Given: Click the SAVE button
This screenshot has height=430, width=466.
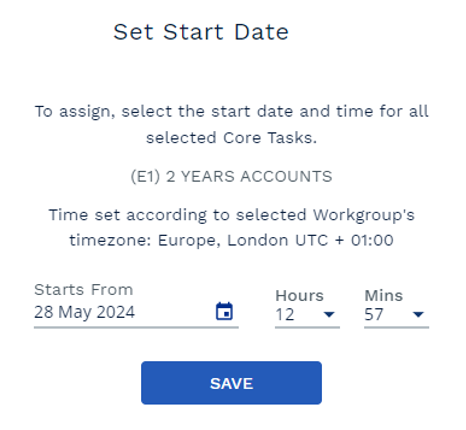Looking at the screenshot, I should coord(231,383).
